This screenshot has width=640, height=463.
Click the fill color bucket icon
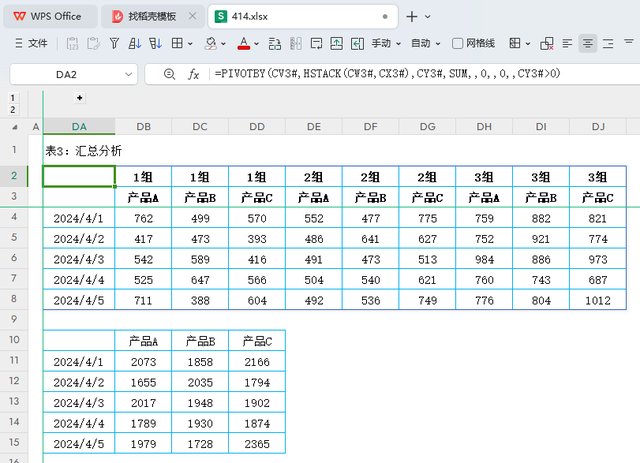[x=211, y=43]
